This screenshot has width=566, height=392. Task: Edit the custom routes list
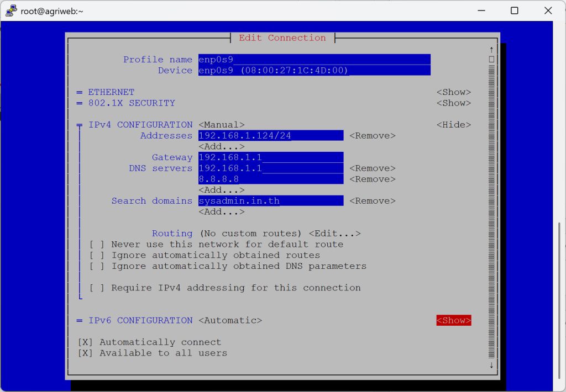tap(334, 234)
